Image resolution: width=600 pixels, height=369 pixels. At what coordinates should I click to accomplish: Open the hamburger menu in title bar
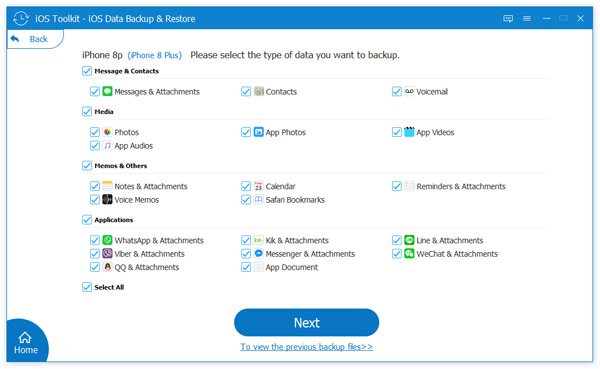(527, 18)
